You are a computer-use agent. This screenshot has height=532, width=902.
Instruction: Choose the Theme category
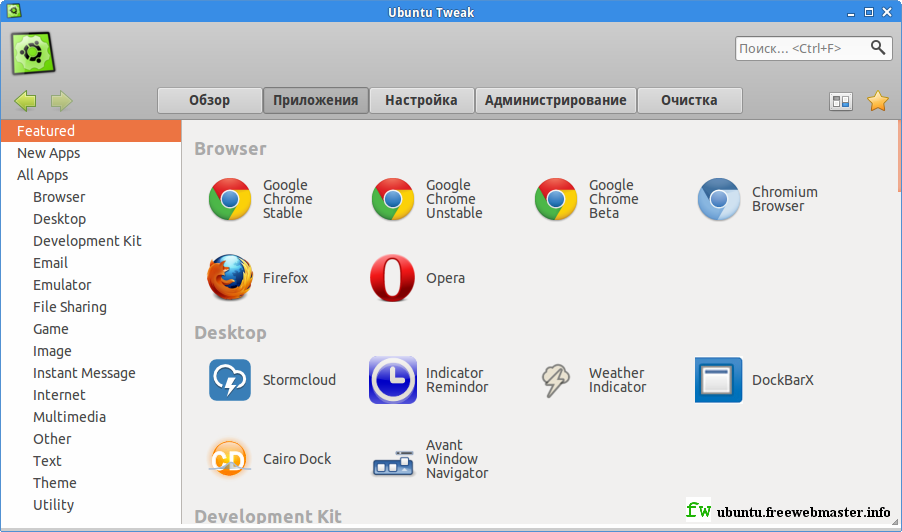(x=91, y=483)
